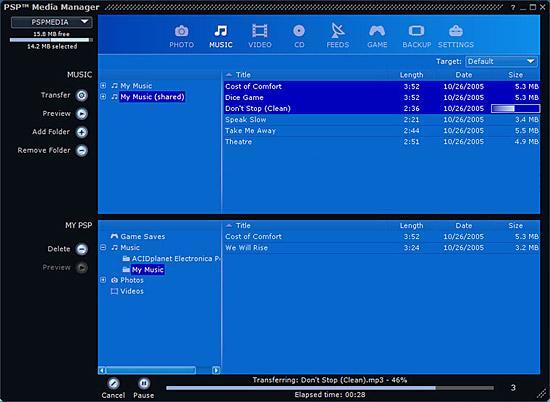Click the SETTINGS tab label
This screenshot has height=402, width=550.
[x=456, y=45]
